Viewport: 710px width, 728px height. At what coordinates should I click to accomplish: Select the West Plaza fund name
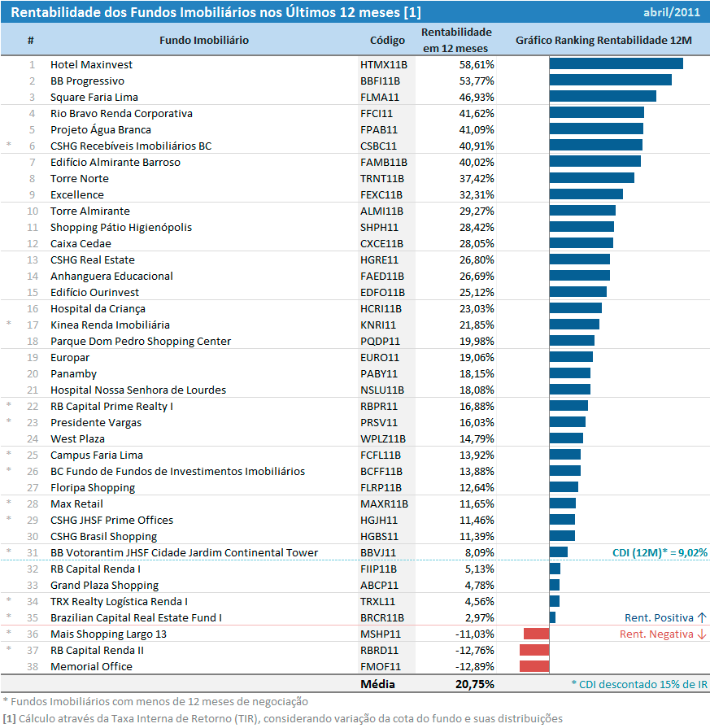[x=77, y=438]
